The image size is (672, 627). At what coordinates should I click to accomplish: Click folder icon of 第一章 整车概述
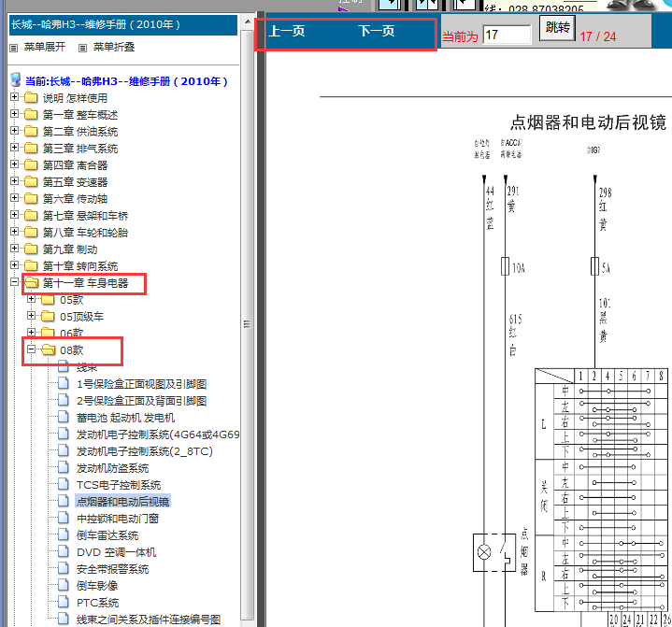pyautogui.click(x=31, y=115)
